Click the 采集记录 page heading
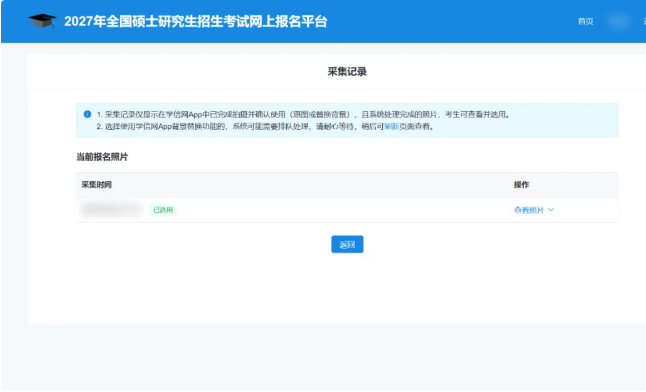Image resolution: width=646 pixels, height=392 pixels. coord(347,72)
